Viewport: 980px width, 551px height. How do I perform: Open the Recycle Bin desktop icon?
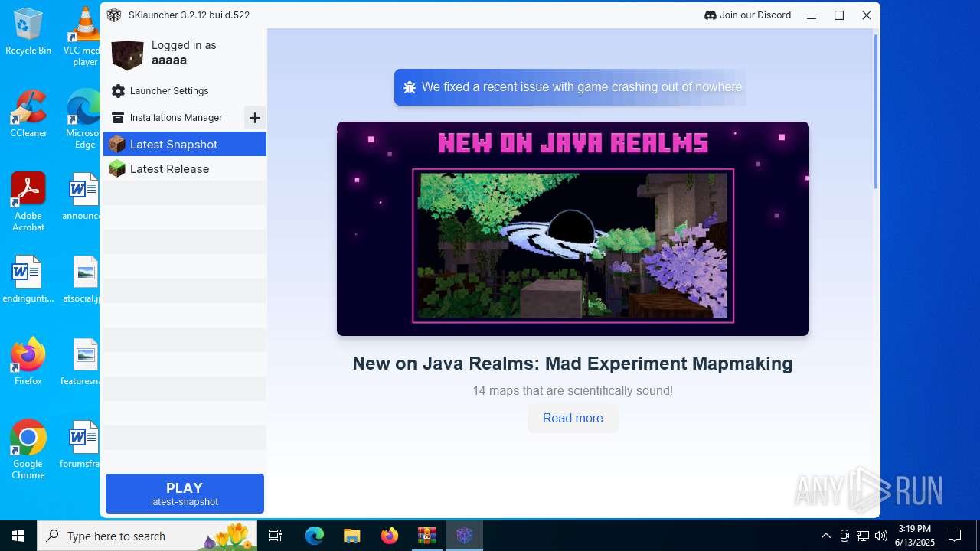coord(28,32)
